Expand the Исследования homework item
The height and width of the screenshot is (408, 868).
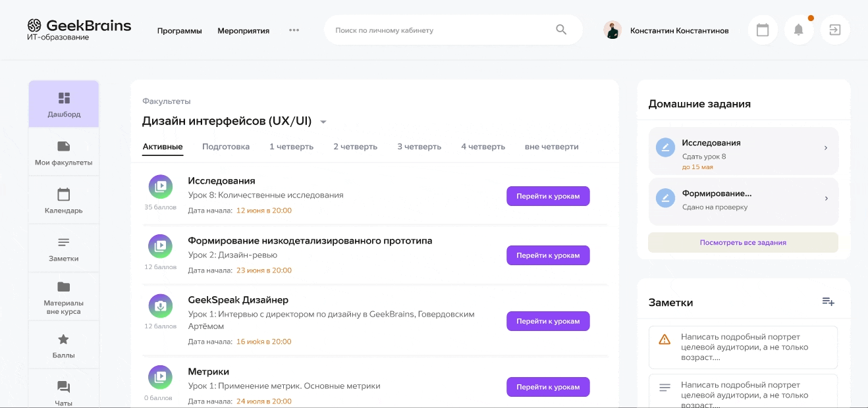[825, 148]
